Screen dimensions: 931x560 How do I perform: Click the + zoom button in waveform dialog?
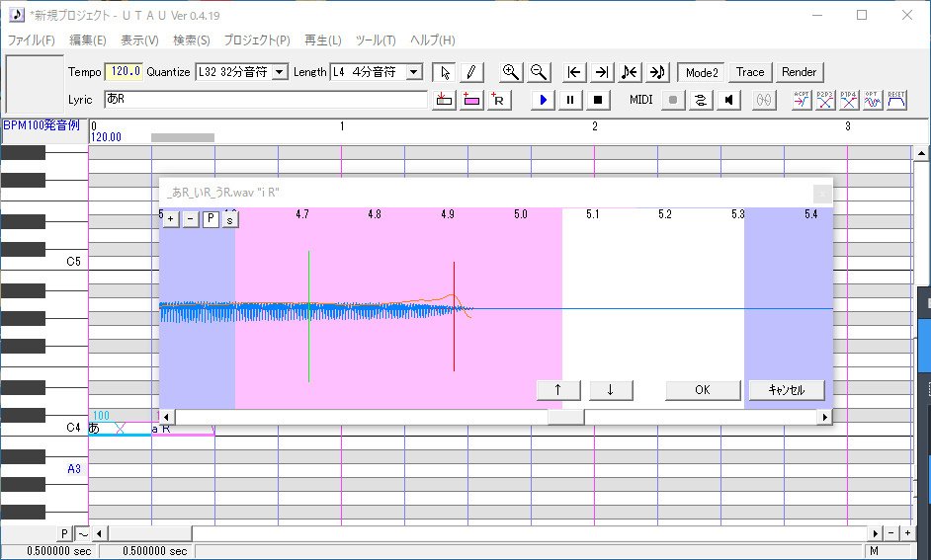coord(171,219)
